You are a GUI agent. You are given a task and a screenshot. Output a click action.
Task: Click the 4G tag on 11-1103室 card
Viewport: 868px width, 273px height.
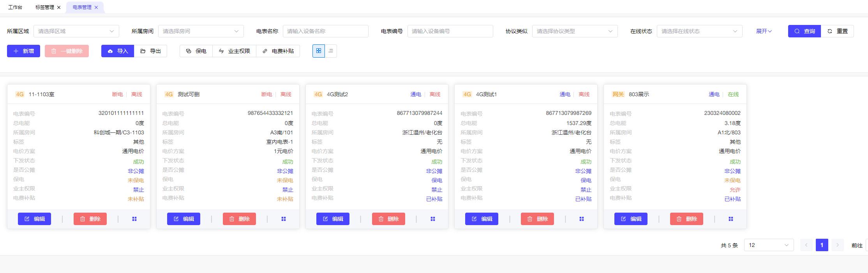pyautogui.click(x=20, y=94)
